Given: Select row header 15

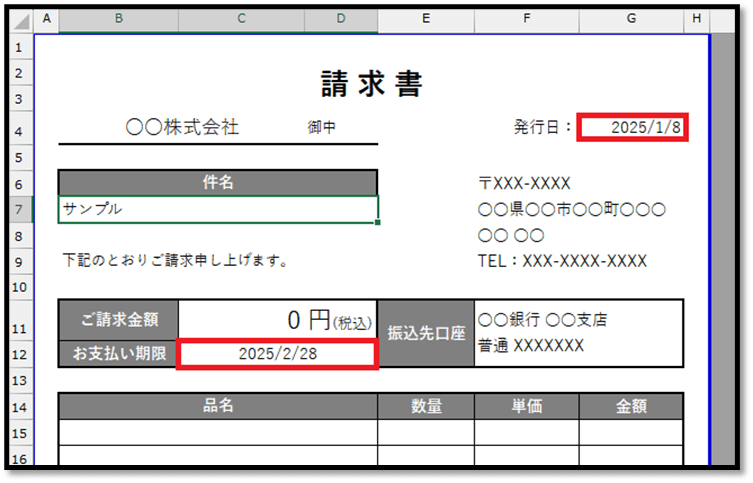Looking at the screenshot, I should tap(19, 432).
